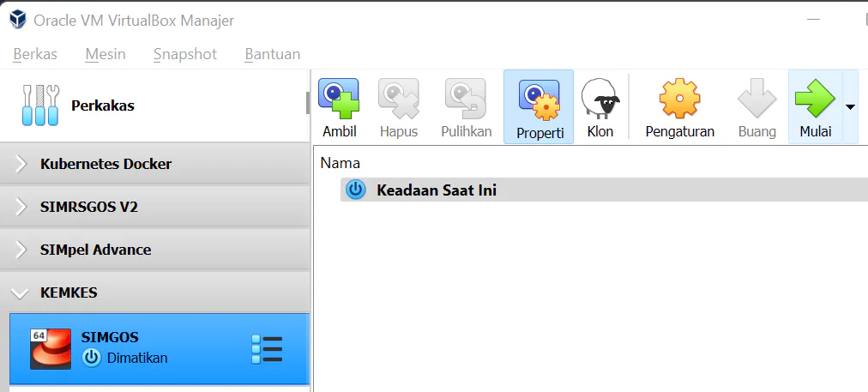Click the Dimatikan power status icon
This screenshot has width=868, height=392.
click(x=91, y=358)
